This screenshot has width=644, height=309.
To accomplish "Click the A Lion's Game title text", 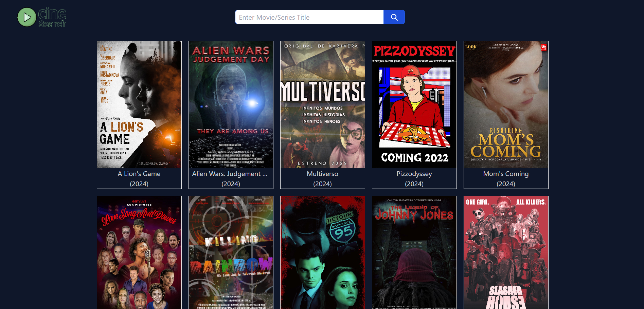I will 139,174.
